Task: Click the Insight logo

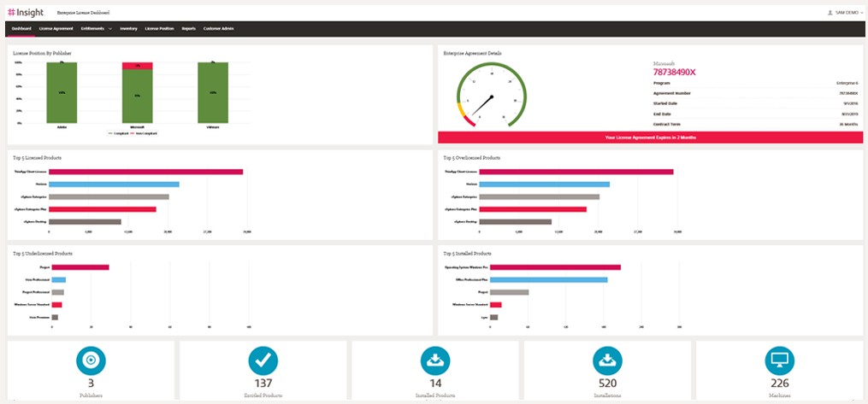Action: 26,12
